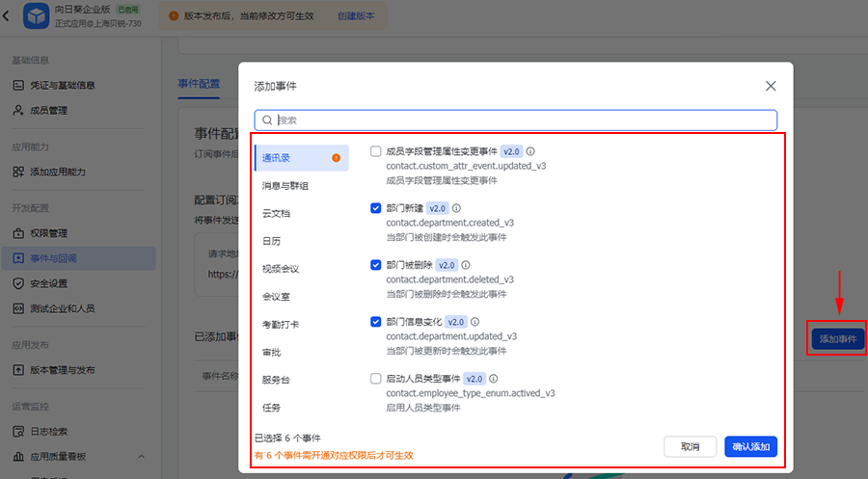
Task: Click the 添加事件 button behind dialog
Action: click(837, 338)
